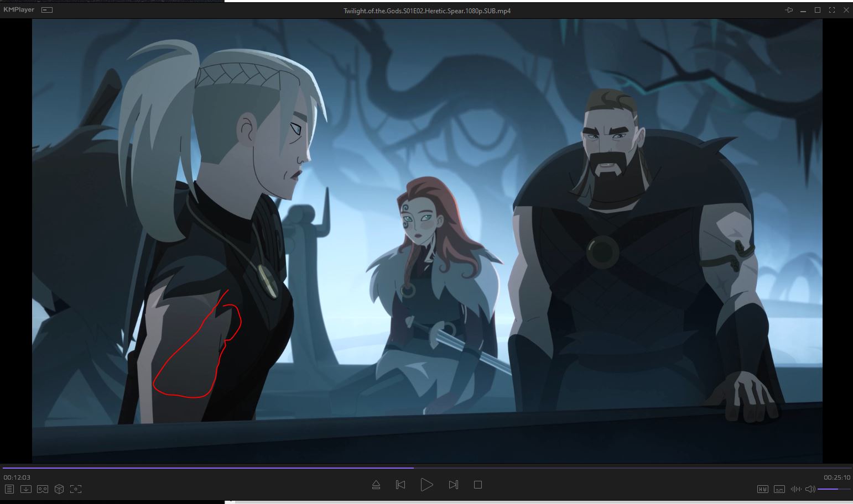Skip to the previous track
The image size is (853, 504).
[x=401, y=485]
